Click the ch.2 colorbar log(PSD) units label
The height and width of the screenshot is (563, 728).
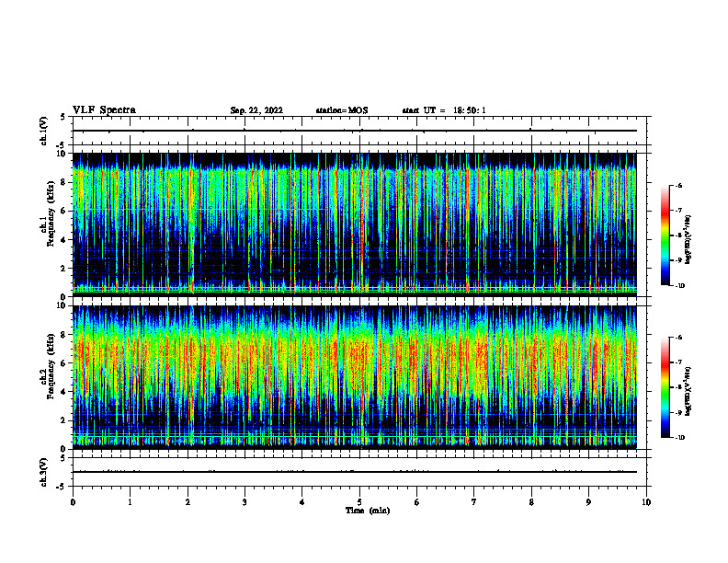(688, 391)
